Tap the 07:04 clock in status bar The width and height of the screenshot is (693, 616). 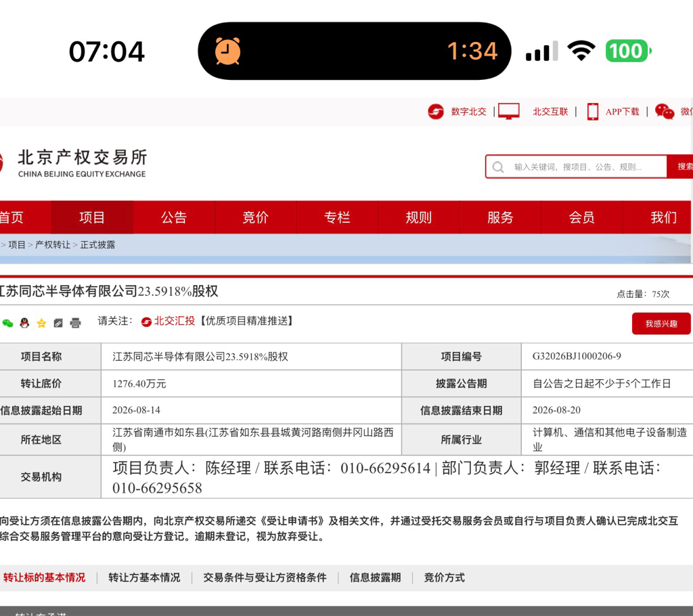106,51
